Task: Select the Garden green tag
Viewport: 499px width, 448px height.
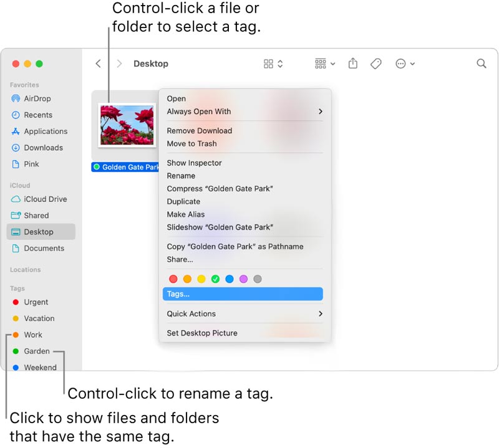Action: tap(16, 351)
